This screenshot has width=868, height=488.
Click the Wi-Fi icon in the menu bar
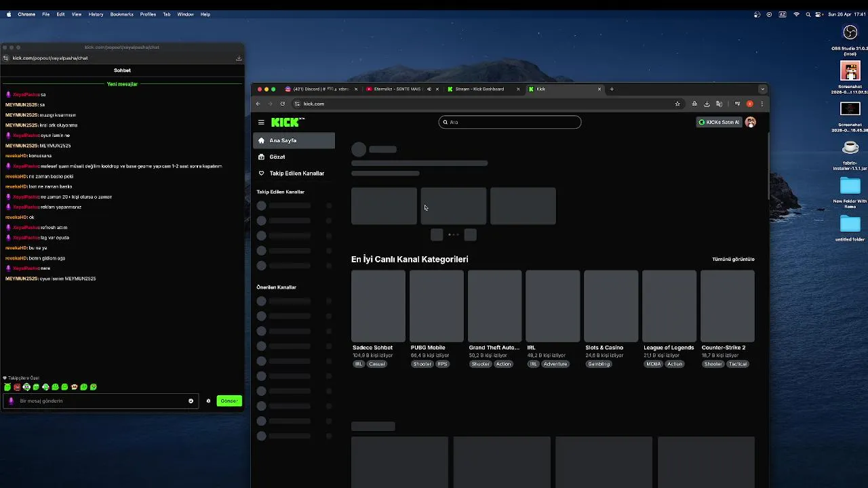797,14
